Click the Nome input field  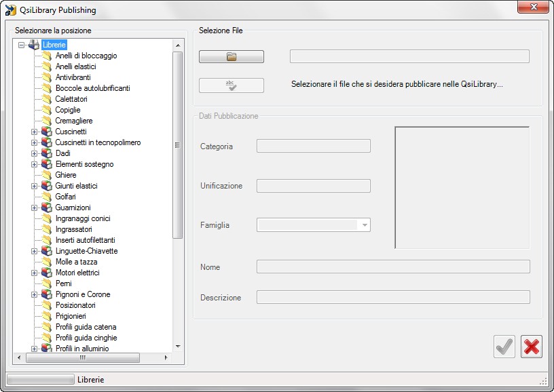(x=393, y=267)
